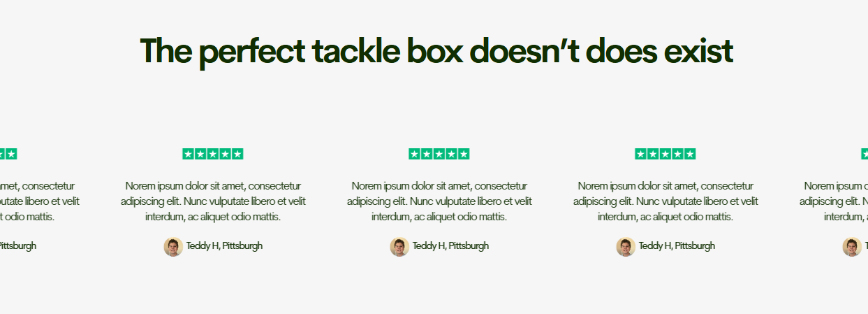868x314 pixels.
Task: Click the avatar in the rightmost fully visible review
Action: [626, 246]
